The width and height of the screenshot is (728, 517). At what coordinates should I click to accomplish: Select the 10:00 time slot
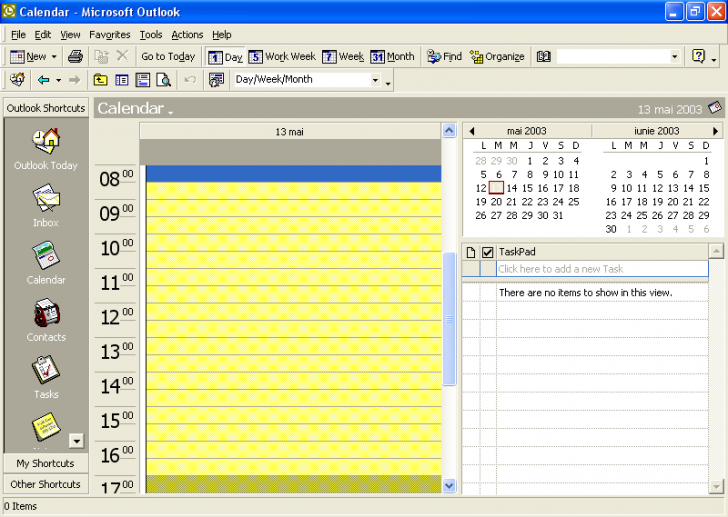[293, 243]
